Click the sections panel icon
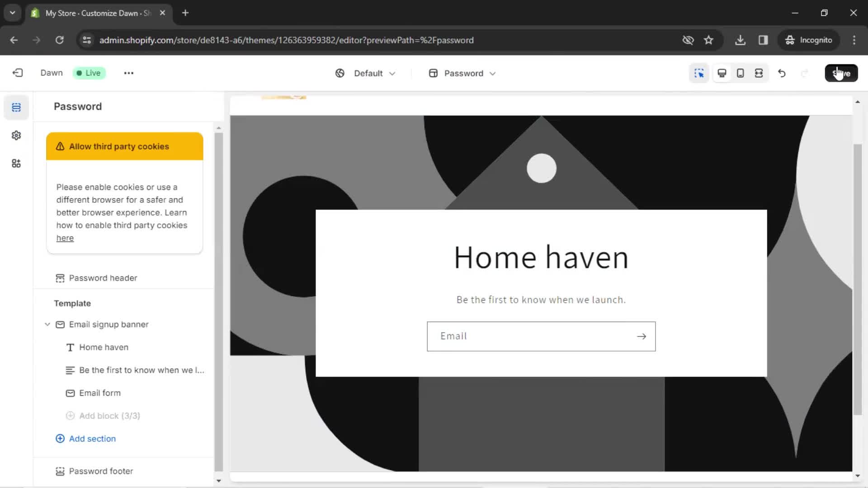The image size is (868, 488). [x=16, y=107]
